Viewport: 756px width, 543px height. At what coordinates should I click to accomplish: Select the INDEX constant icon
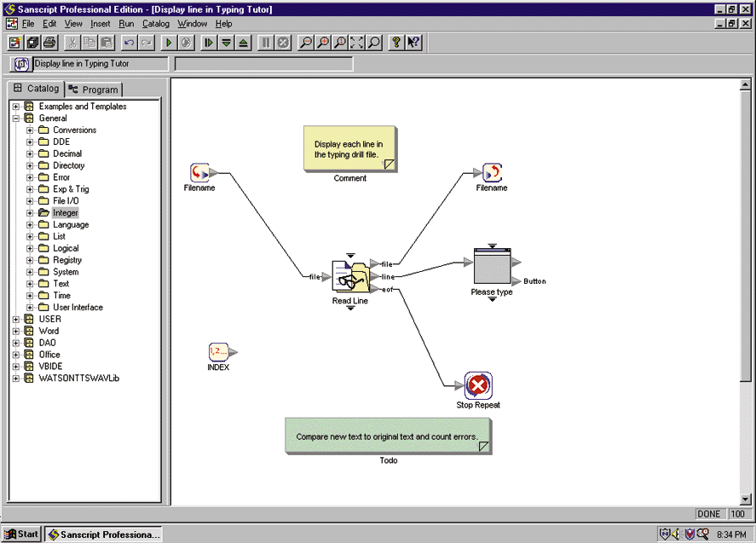(219, 352)
